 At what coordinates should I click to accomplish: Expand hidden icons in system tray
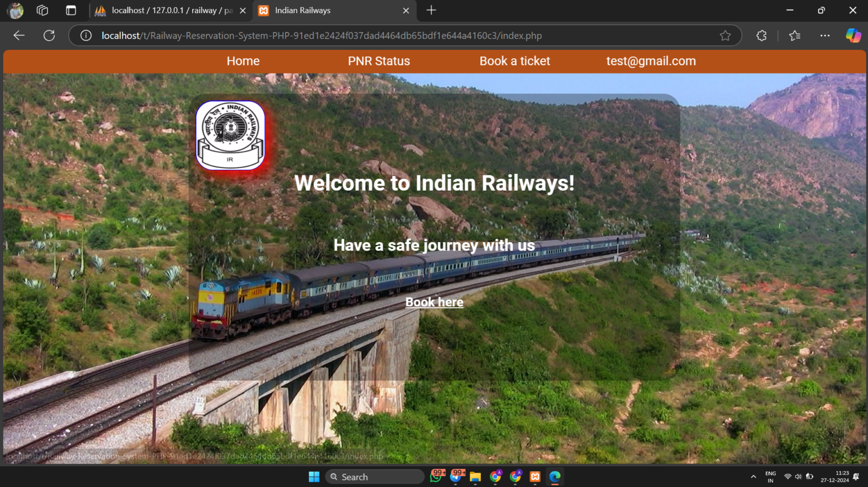pos(754,476)
